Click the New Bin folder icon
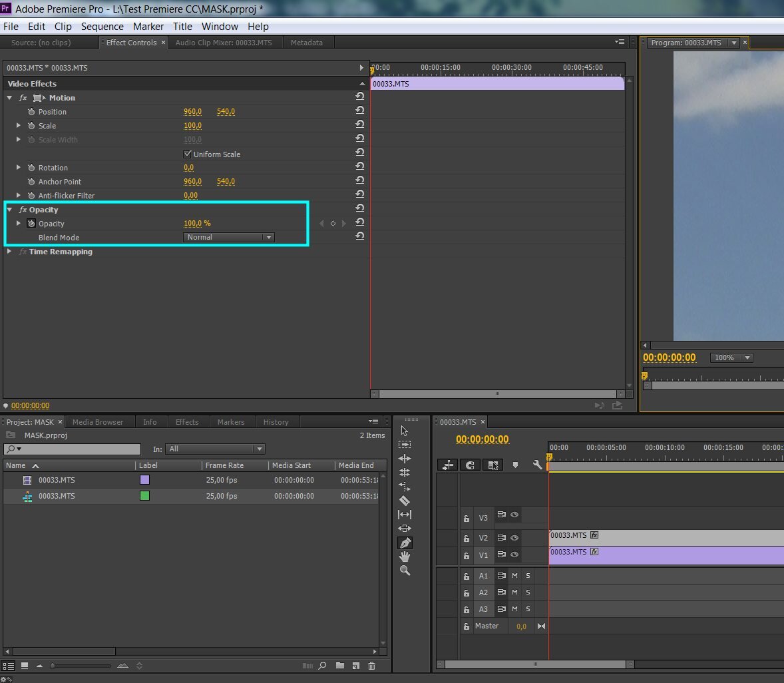 (340, 666)
